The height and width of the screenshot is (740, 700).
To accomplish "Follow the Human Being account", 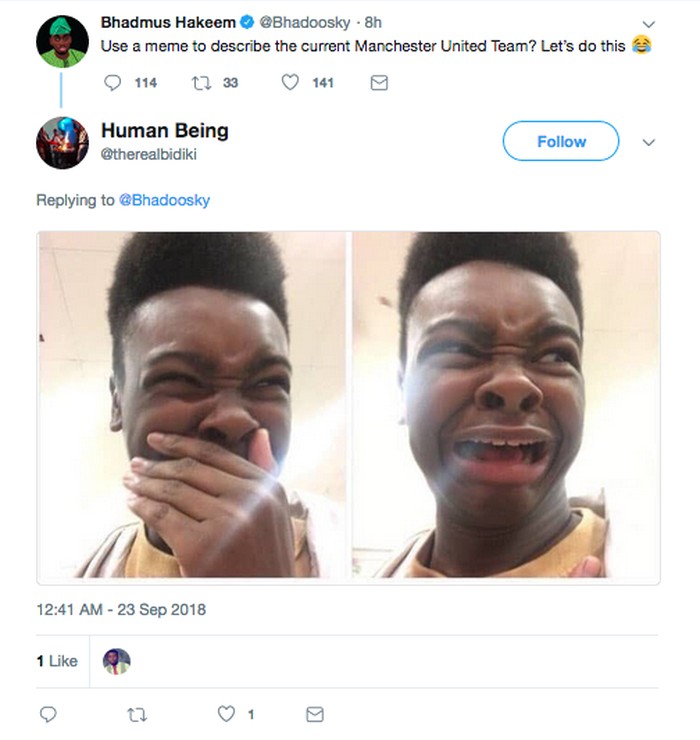I will click(561, 142).
